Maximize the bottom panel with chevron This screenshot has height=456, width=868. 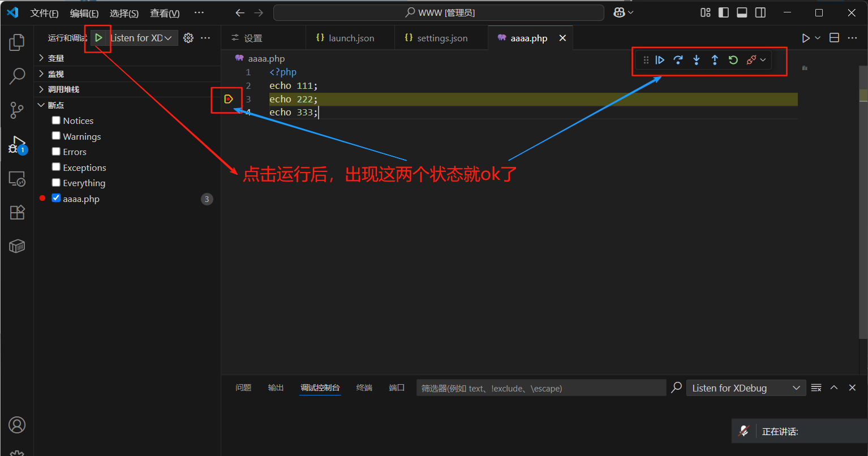834,388
